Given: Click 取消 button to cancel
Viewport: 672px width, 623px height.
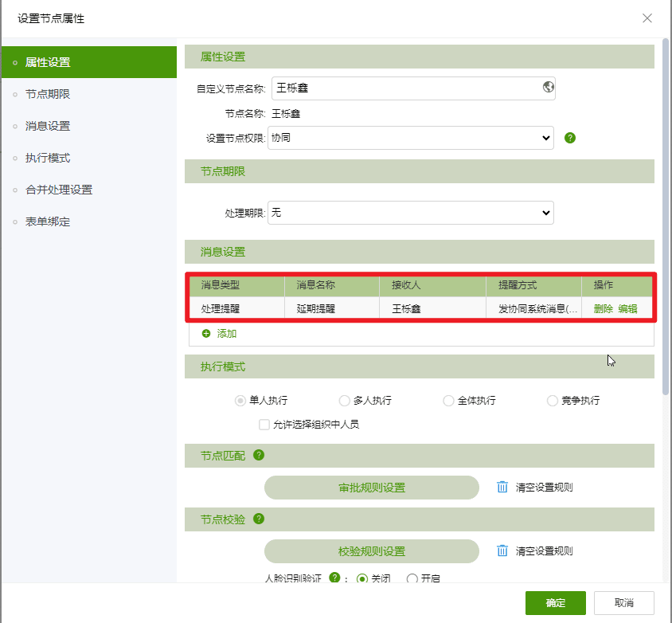Looking at the screenshot, I should pyautogui.click(x=623, y=603).
